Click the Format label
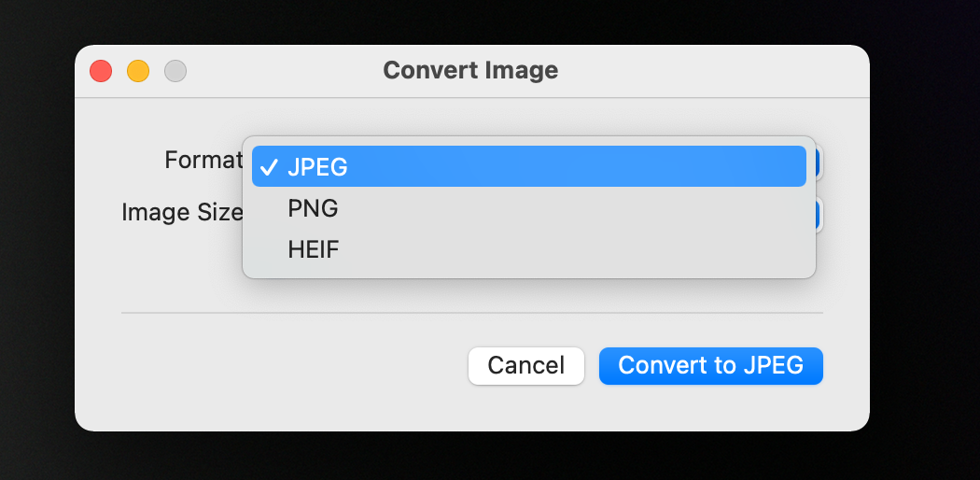The image size is (980, 480). pyautogui.click(x=203, y=160)
